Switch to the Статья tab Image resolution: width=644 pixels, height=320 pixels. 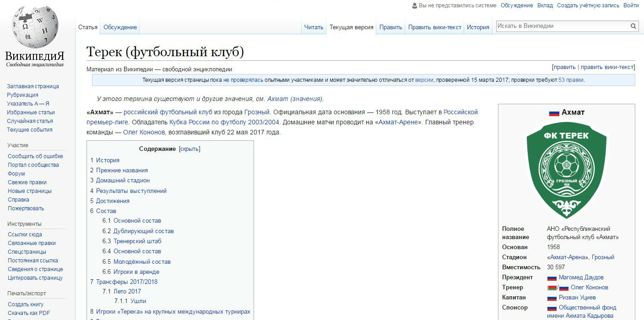88,27
